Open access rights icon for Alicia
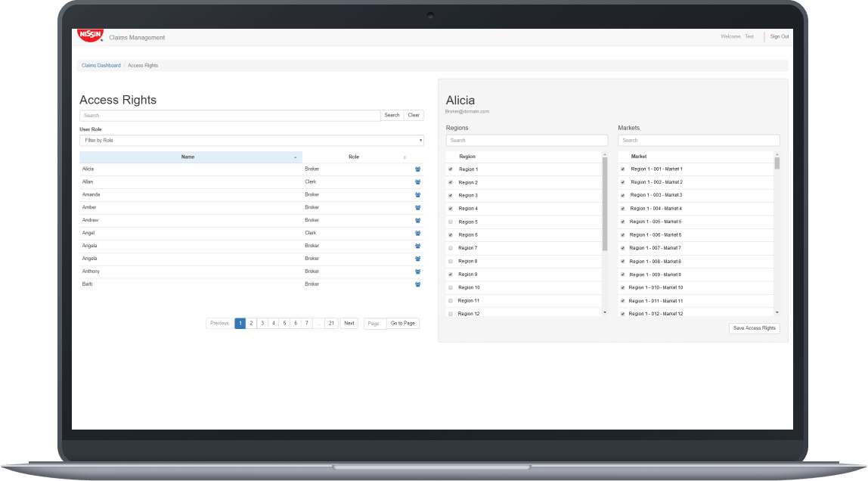 pyautogui.click(x=417, y=169)
